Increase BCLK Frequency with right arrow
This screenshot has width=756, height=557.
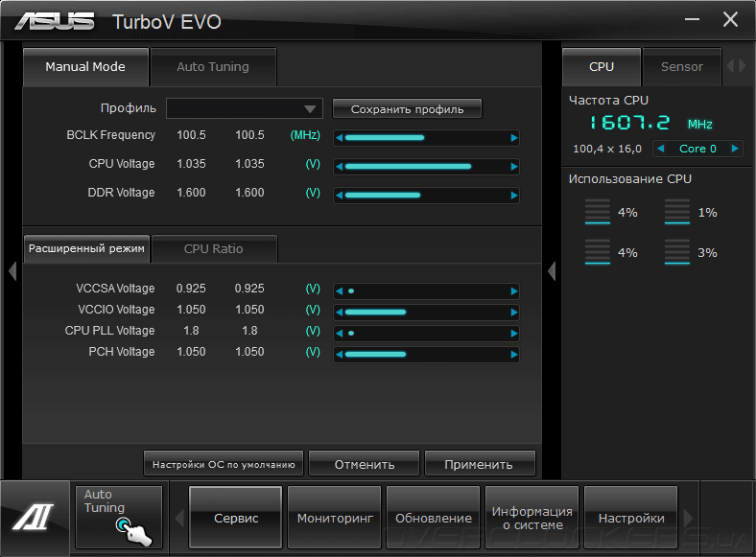pos(514,138)
